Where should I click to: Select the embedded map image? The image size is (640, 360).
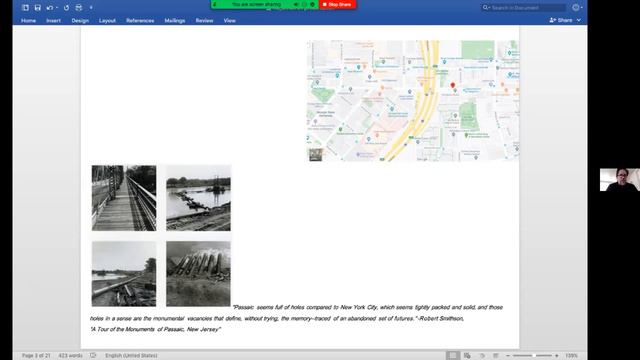(x=413, y=100)
